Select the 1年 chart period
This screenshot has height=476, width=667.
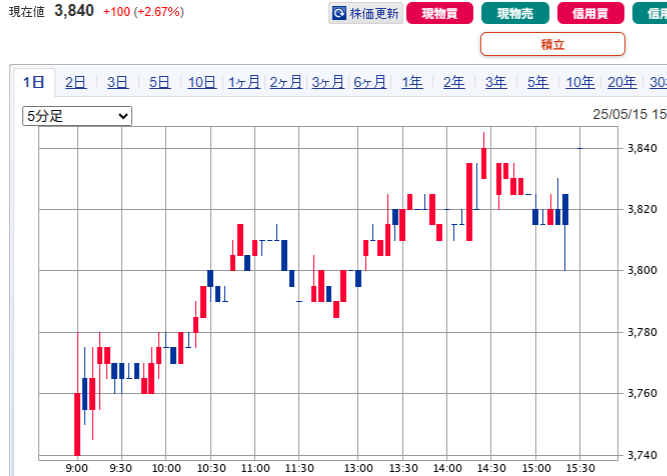(x=412, y=82)
